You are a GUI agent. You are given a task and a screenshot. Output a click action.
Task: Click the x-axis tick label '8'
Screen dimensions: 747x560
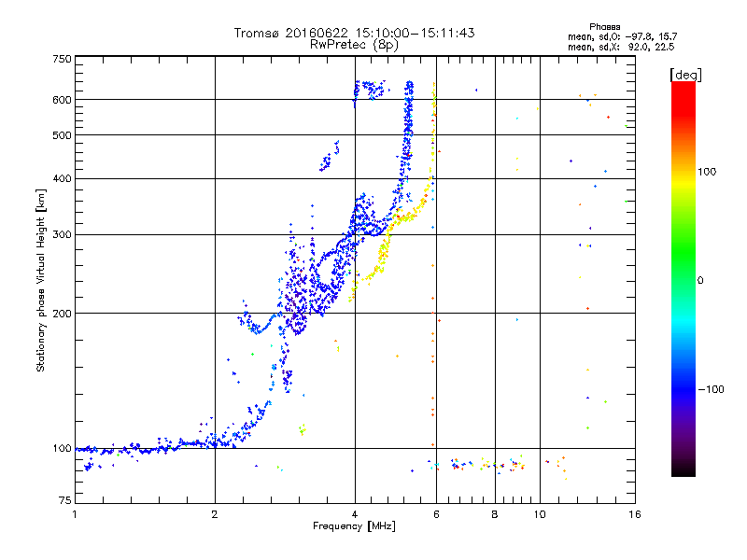(495, 514)
